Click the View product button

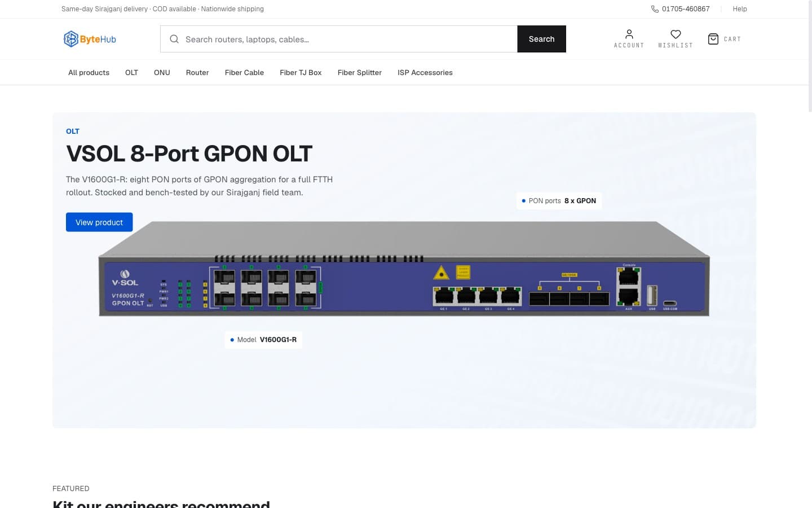(99, 222)
